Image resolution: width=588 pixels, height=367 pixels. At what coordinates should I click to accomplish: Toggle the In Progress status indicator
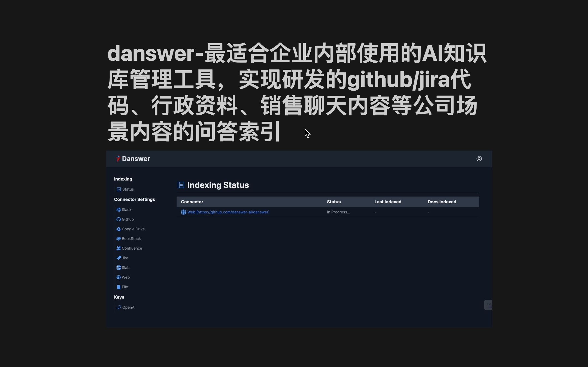[338, 212]
